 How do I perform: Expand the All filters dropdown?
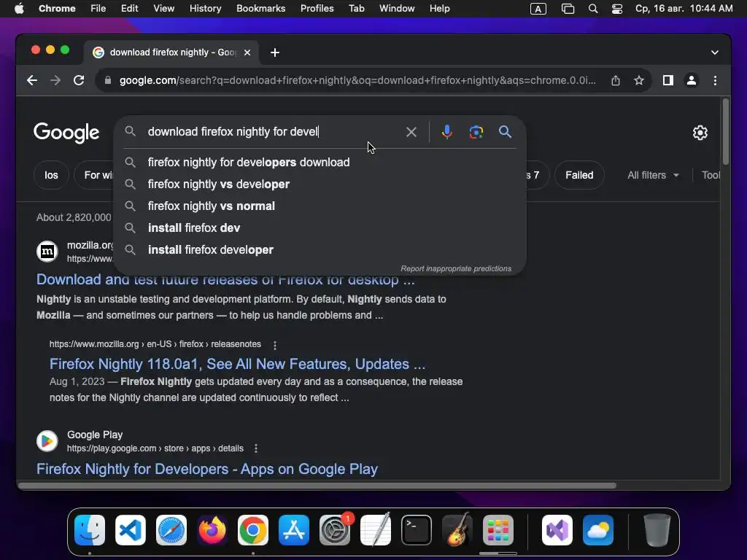pyautogui.click(x=653, y=175)
